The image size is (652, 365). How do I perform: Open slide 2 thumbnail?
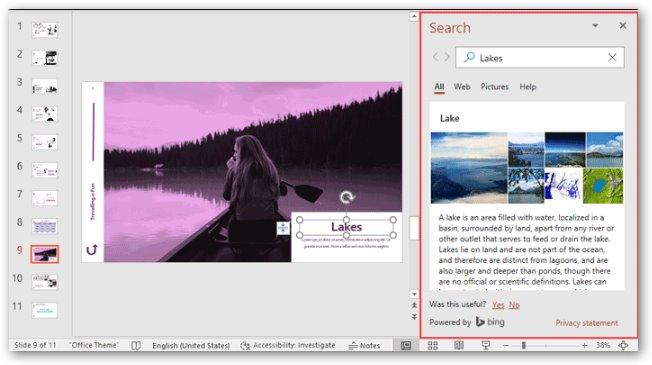[x=44, y=58]
